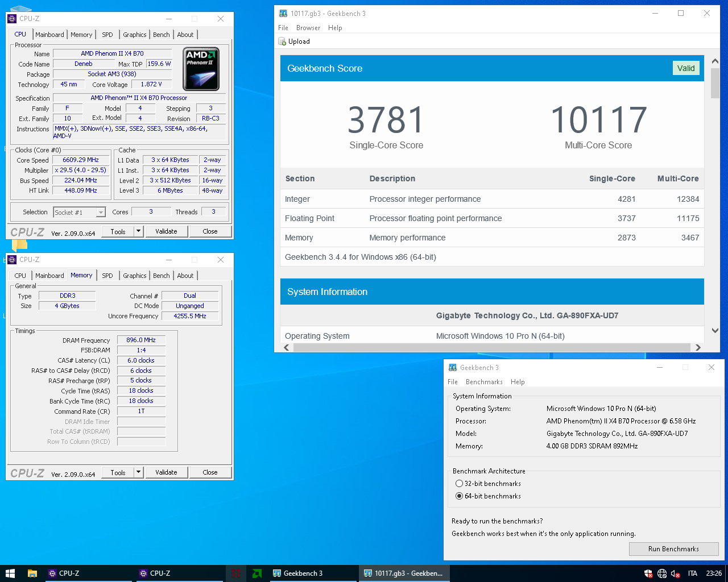Open the network globe tray icon
Screen dimensions: 728x582
(x=662, y=573)
